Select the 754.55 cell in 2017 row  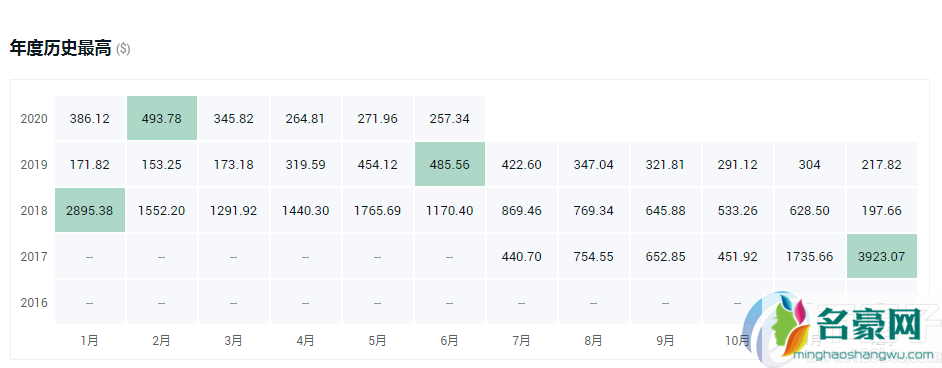pos(594,256)
